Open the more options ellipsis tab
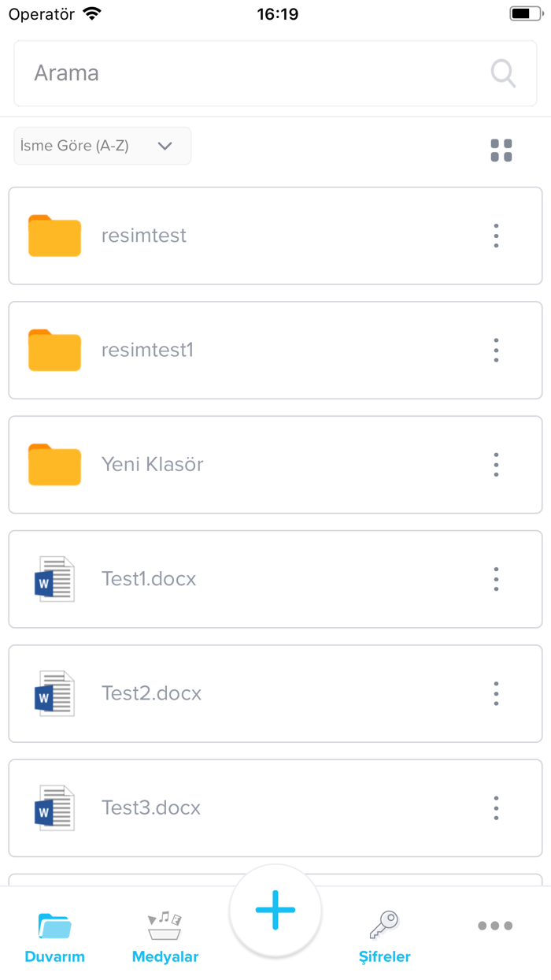The image size is (551, 980). pyautogui.click(x=495, y=926)
